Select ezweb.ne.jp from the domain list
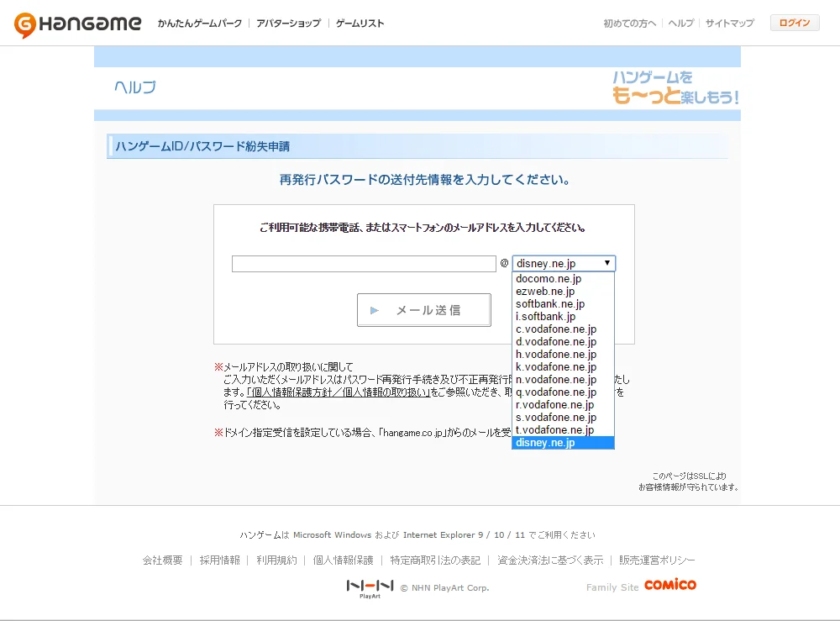 click(x=563, y=292)
